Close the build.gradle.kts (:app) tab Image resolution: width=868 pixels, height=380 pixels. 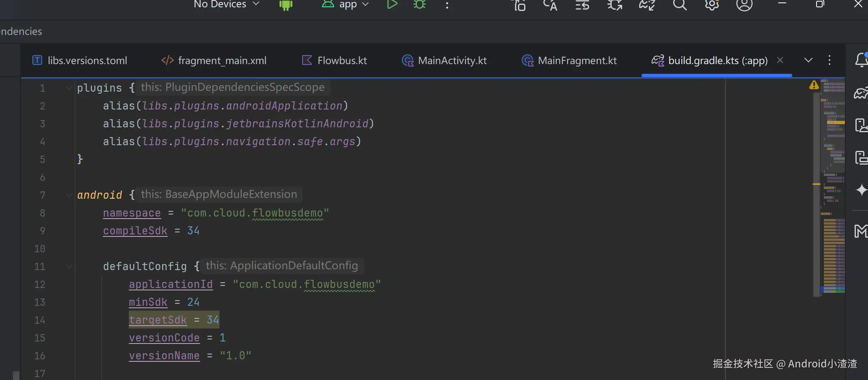(x=780, y=60)
